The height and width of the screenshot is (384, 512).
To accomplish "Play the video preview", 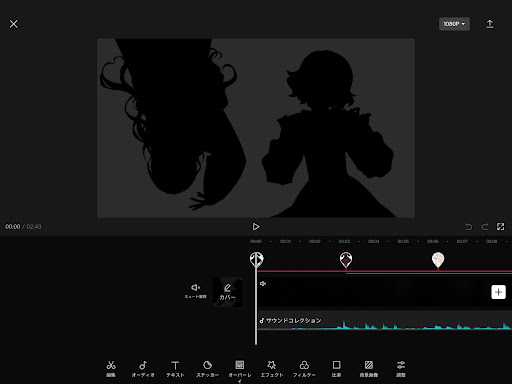I will [256, 227].
